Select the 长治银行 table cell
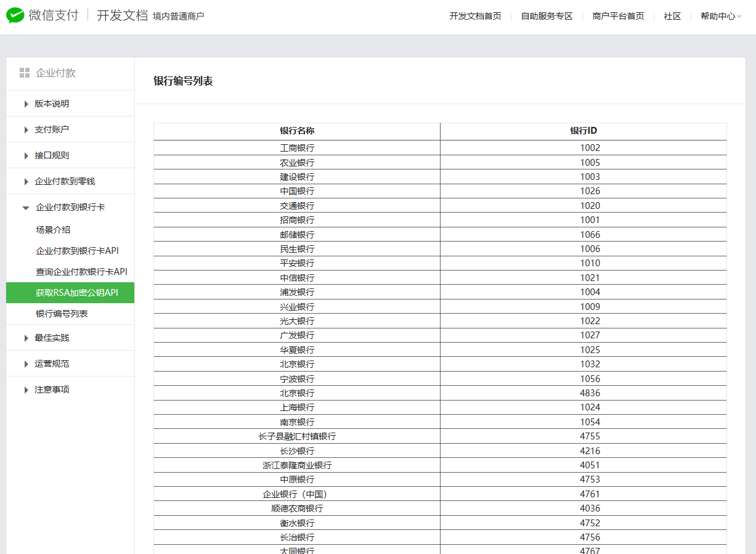756x554 pixels. [x=297, y=537]
